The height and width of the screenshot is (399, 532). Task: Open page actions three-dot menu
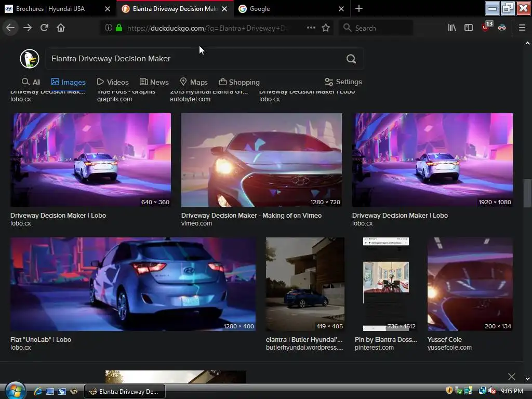(x=311, y=28)
